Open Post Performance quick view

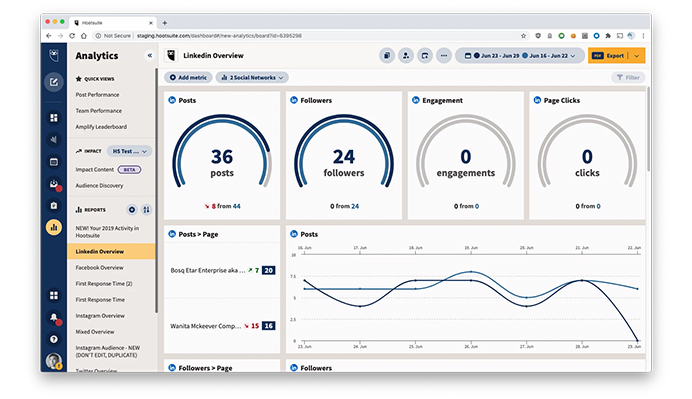pos(97,95)
